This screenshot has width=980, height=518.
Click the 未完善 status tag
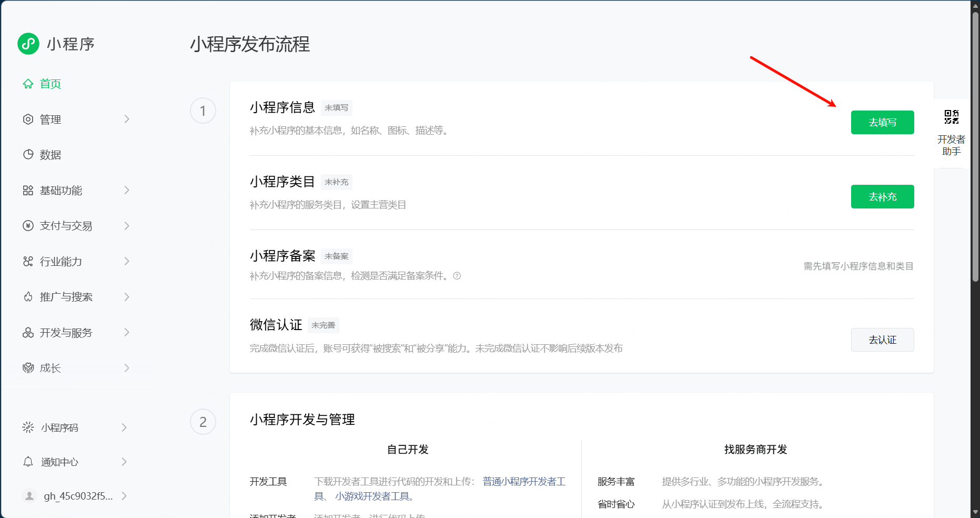point(323,325)
